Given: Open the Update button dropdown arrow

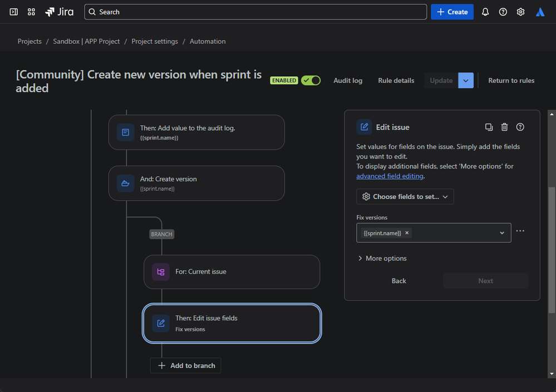Looking at the screenshot, I should (x=466, y=81).
